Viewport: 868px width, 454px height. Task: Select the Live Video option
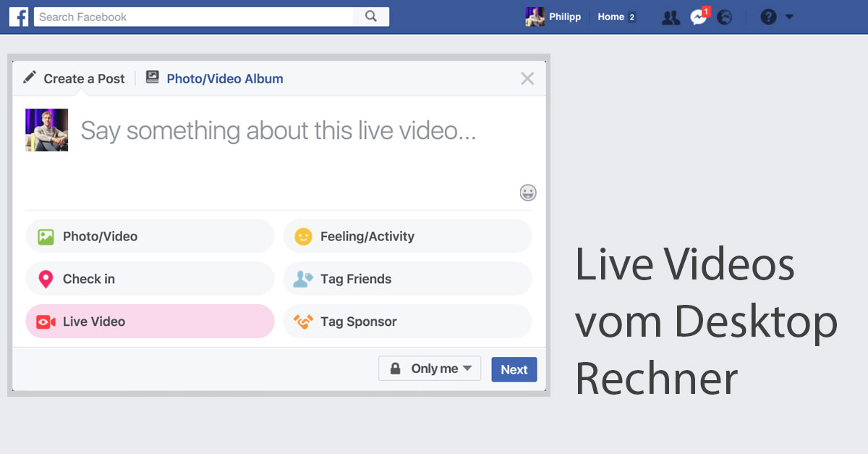click(x=150, y=321)
